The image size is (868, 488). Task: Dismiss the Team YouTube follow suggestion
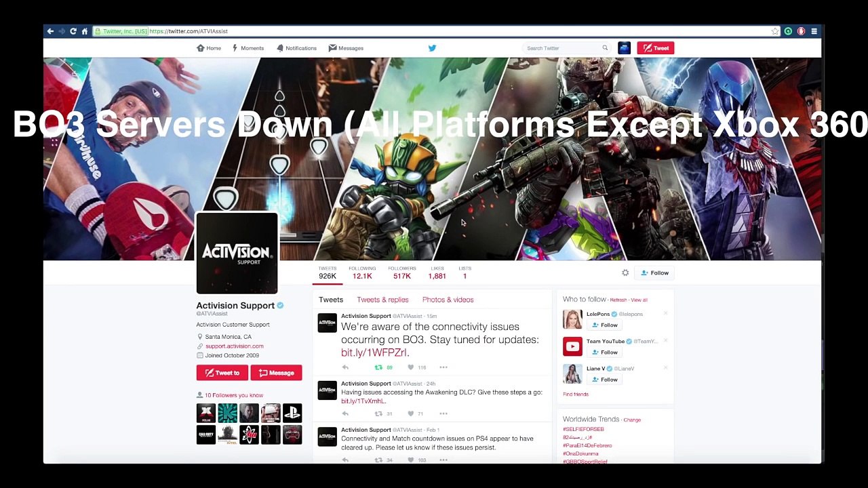665,340
